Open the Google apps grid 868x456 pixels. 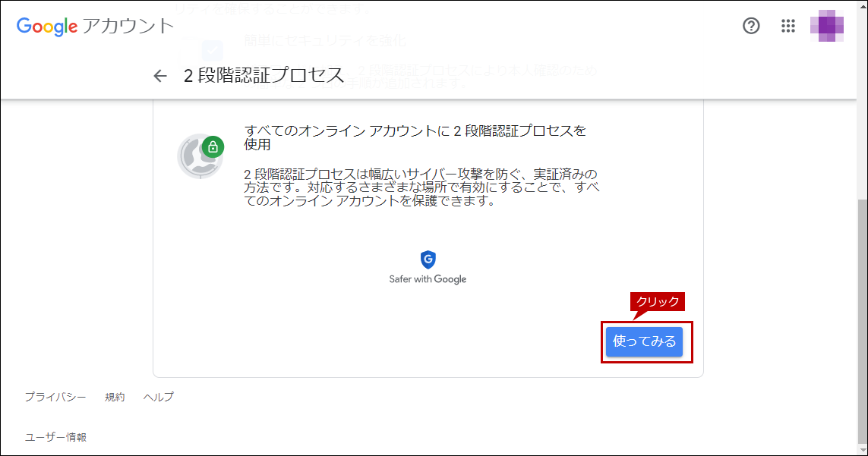point(788,26)
